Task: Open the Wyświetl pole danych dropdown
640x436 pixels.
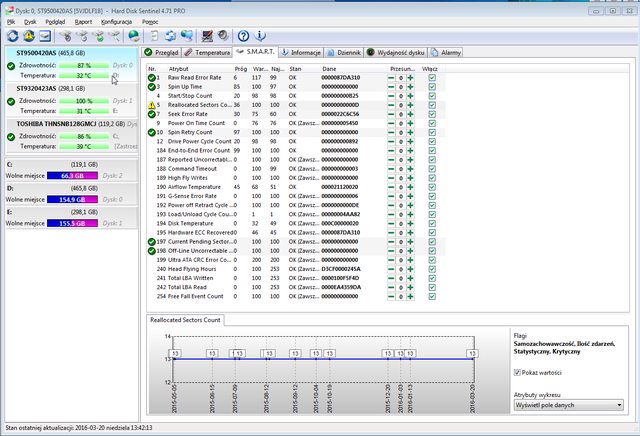Action: [569, 405]
